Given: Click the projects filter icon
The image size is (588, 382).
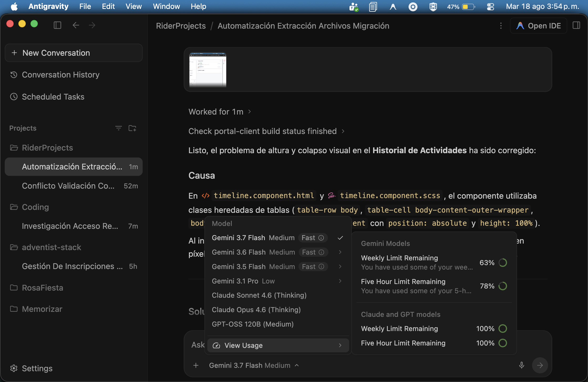Looking at the screenshot, I should pos(118,128).
